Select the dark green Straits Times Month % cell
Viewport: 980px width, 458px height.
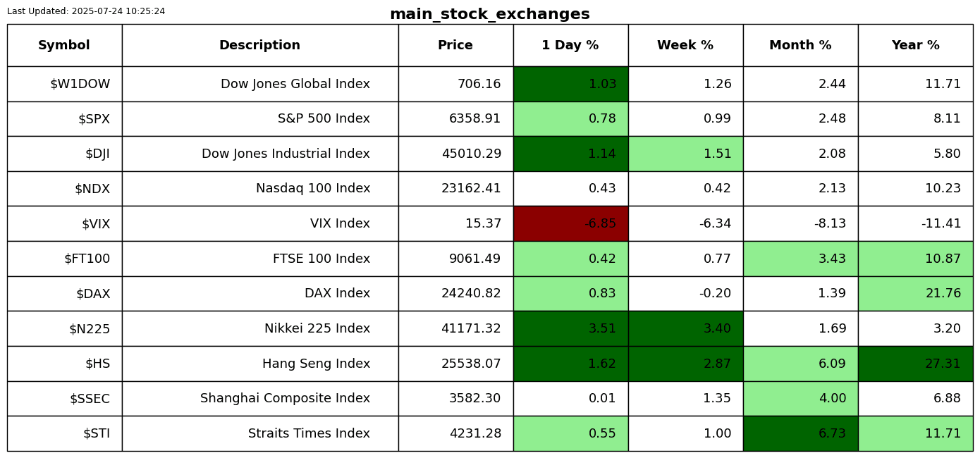pyautogui.click(x=800, y=433)
